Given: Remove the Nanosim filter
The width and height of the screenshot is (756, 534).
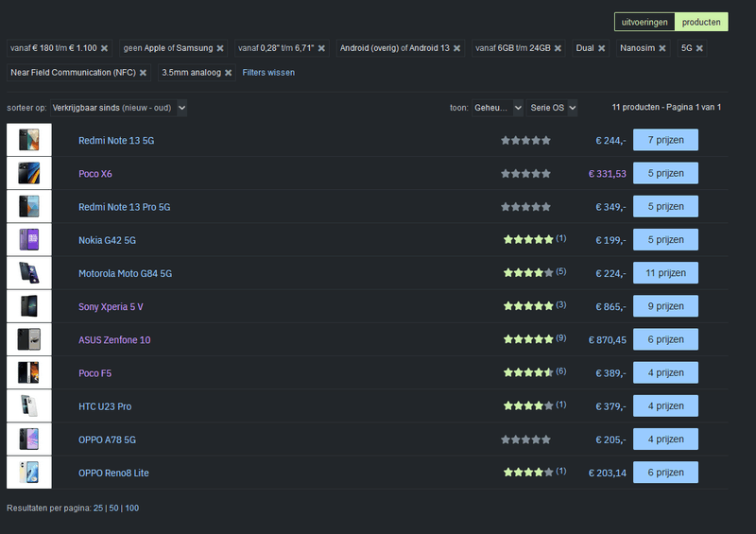Looking at the screenshot, I should point(662,48).
